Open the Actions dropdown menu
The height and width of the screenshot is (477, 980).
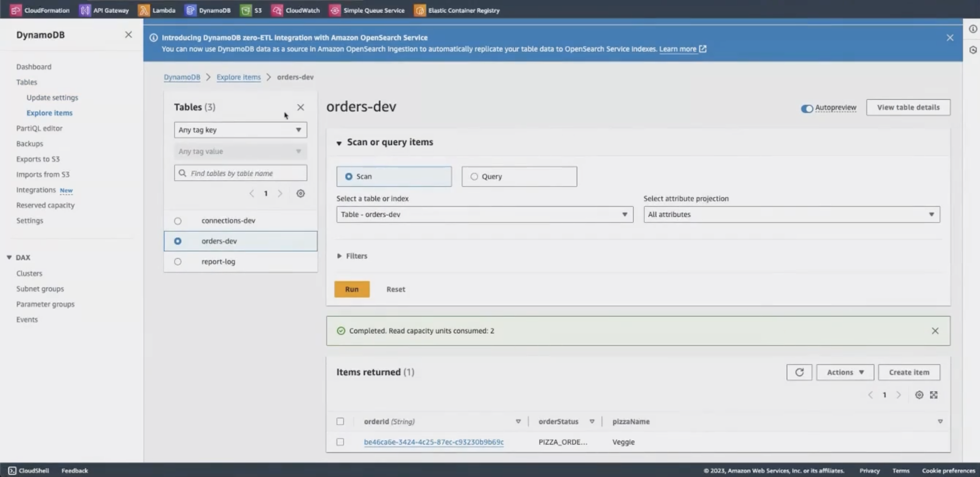click(845, 372)
